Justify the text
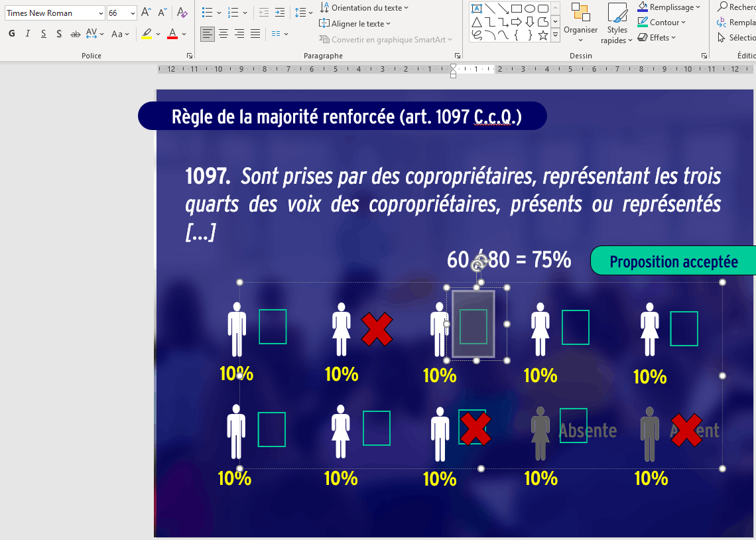Image resolution: width=756 pixels, height=540 pixels. coord(255,34)
